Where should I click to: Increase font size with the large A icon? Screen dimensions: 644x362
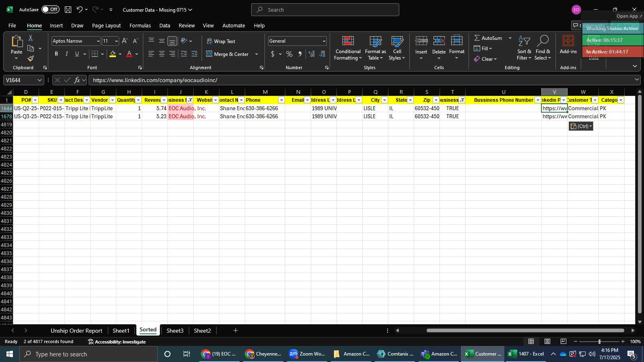[125, 41]
